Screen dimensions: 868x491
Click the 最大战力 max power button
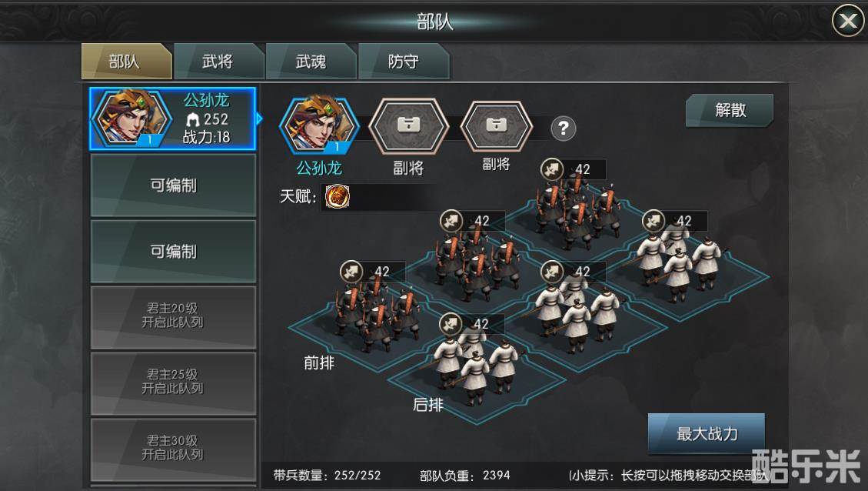707,433
